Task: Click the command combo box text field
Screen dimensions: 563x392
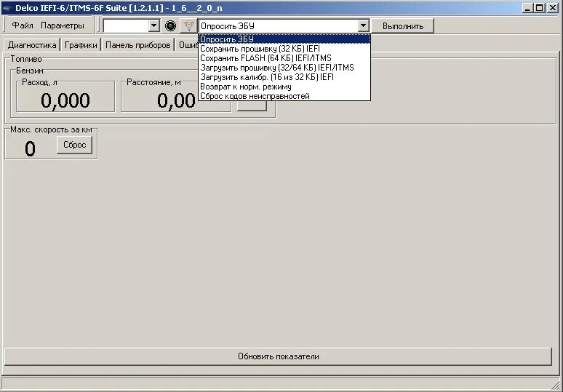Action: click(279, 26)
